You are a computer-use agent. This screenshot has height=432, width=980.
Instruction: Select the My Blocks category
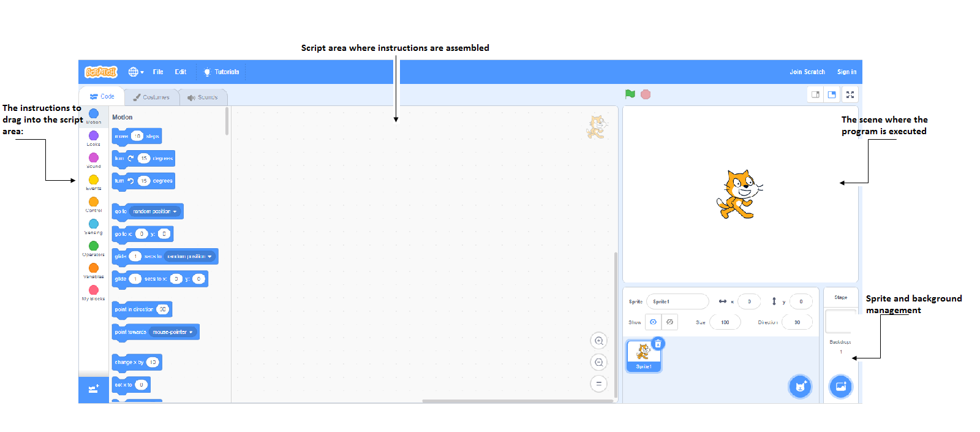[x=94, y=292]
